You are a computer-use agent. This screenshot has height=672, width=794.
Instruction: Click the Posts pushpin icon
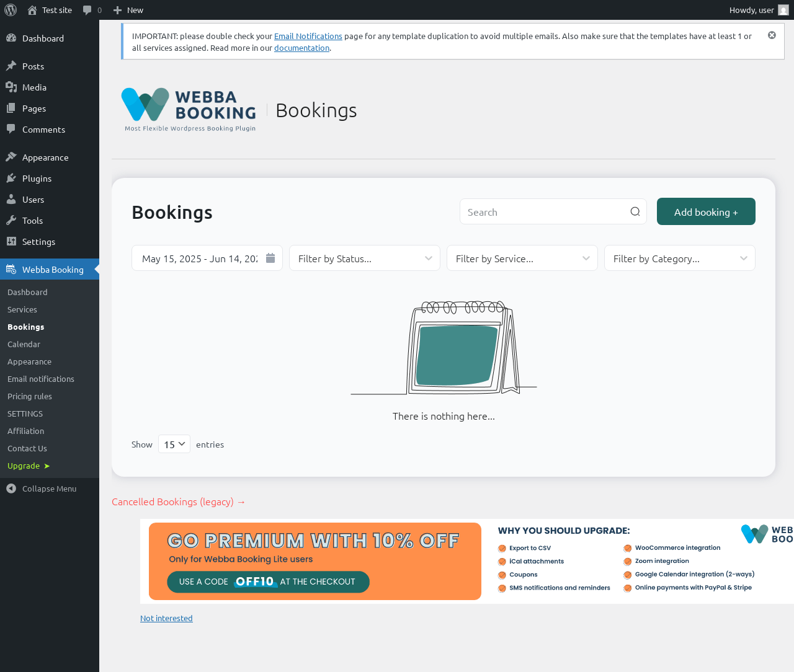pos(11,66)
